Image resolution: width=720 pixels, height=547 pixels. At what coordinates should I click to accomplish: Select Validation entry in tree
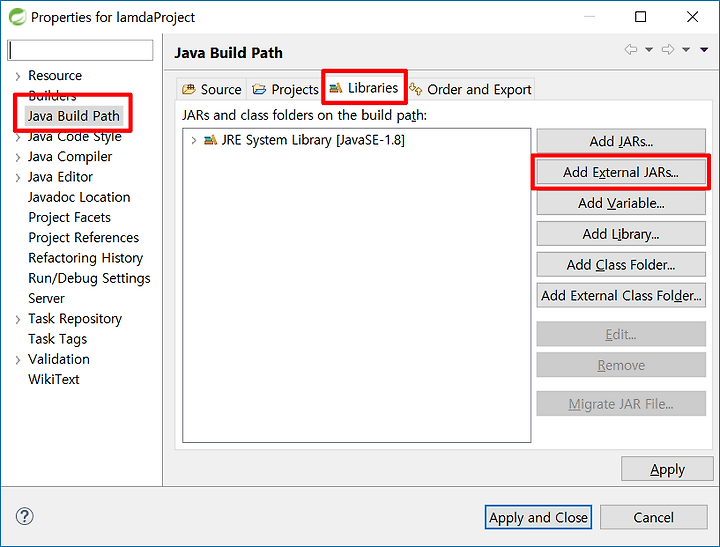click(59, 359)
